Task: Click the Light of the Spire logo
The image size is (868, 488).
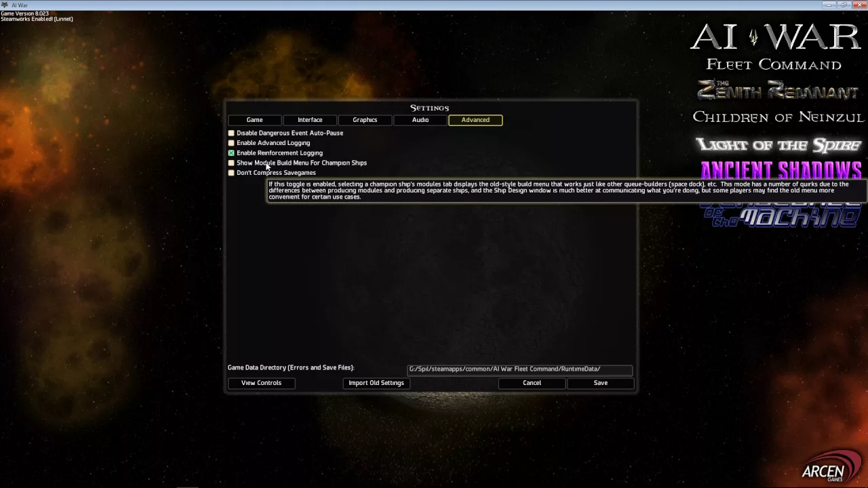Action: click(x=778, y=144)
